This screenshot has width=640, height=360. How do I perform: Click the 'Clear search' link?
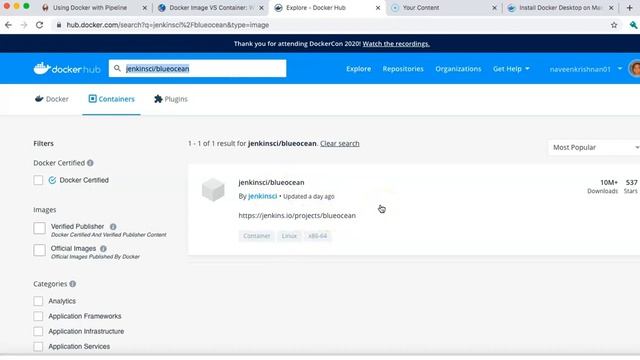tap(340, 143)
